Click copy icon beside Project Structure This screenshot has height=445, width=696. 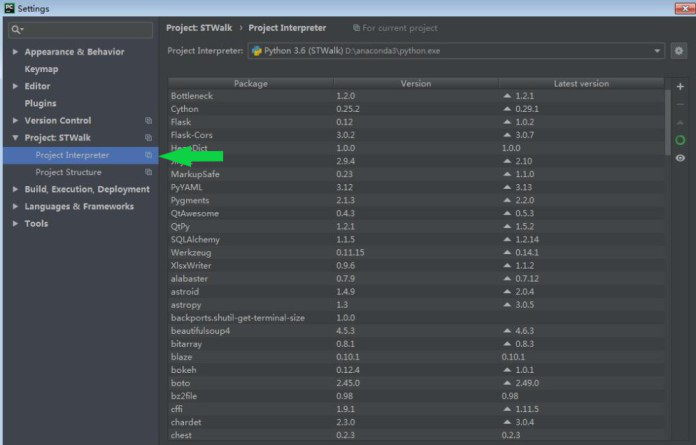tap(148, 172)
